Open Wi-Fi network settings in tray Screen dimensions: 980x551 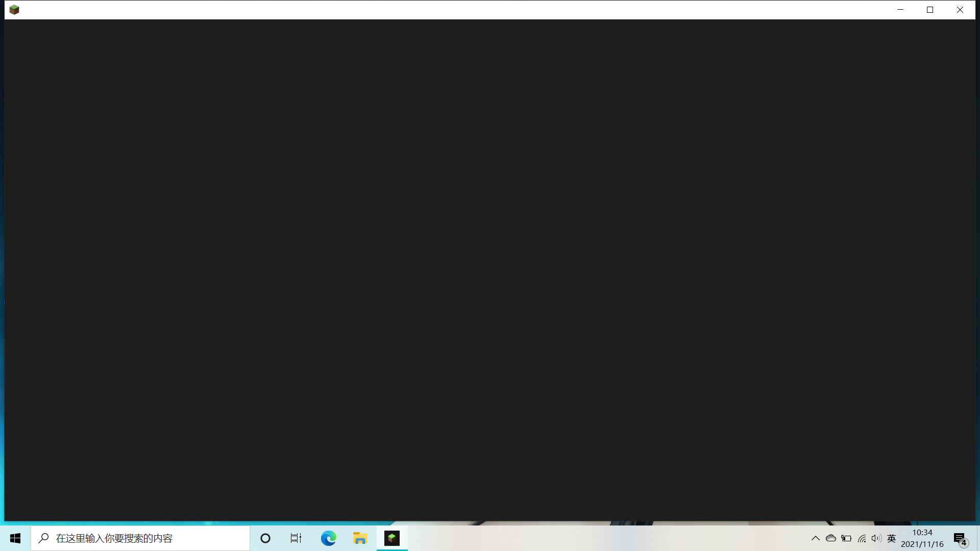pos(862,538)
